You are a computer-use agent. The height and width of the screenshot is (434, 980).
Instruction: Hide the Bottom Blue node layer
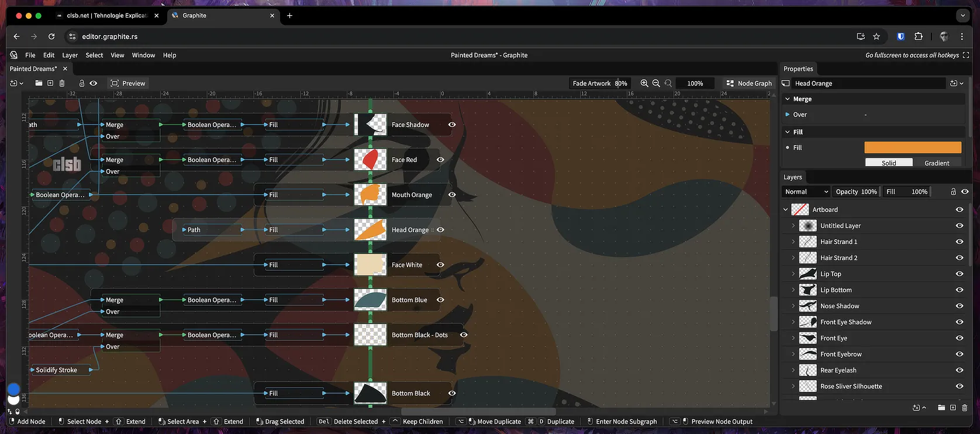[x=440, y=300]
